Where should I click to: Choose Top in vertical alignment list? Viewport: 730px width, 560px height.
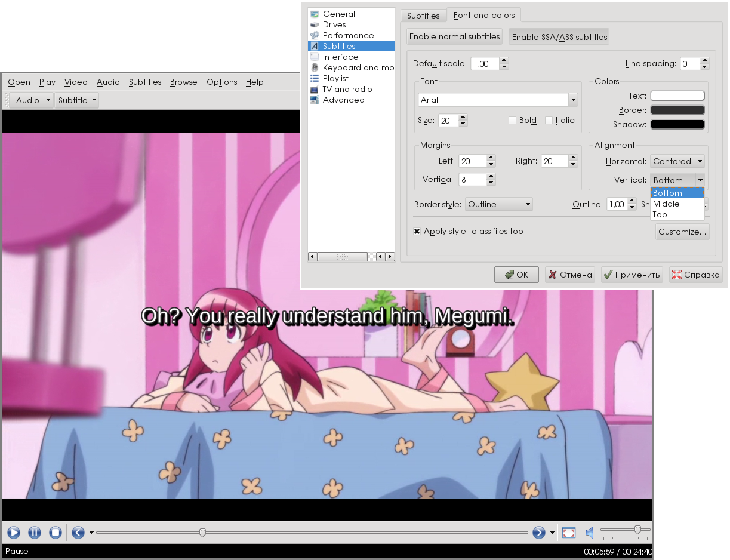(677, 214)
